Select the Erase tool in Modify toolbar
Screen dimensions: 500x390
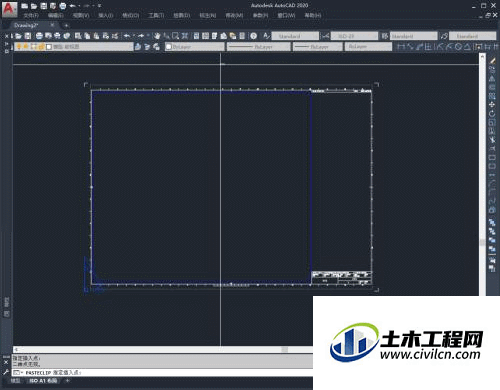[492, 61]
